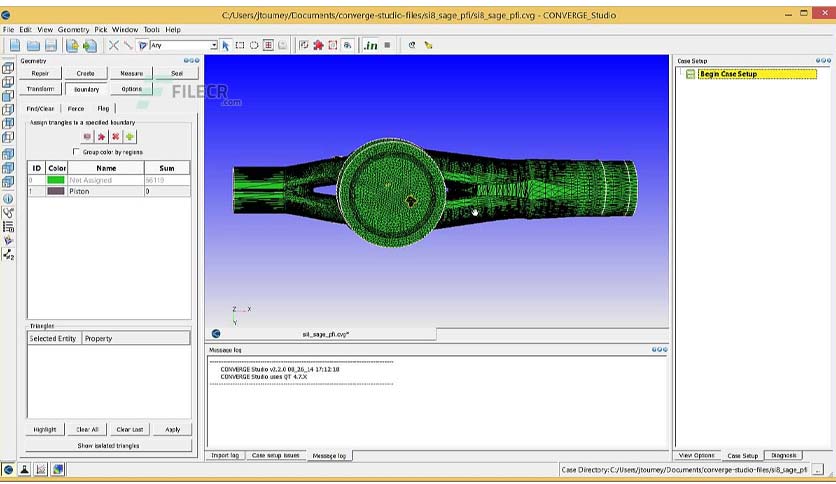Select the Piston boundary row name

point(79,191)
